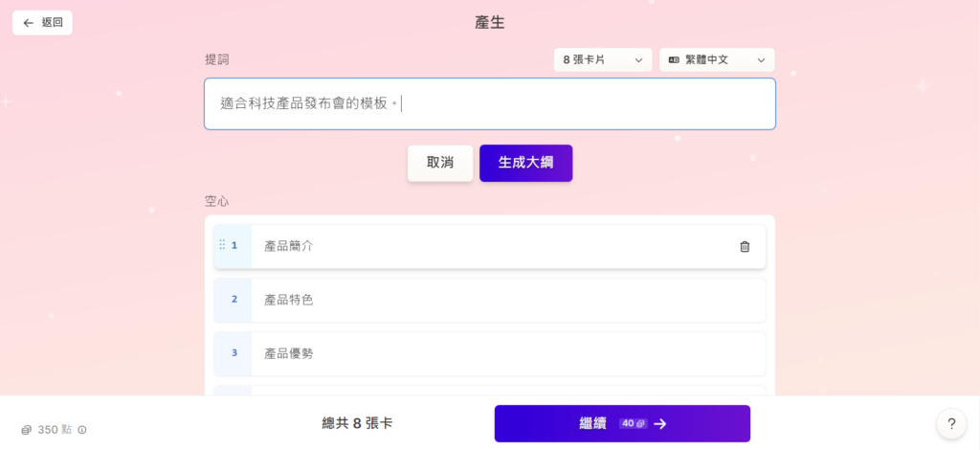980x450 pixels.
Task: Open the help question mark button
Action: pos(950,424)
